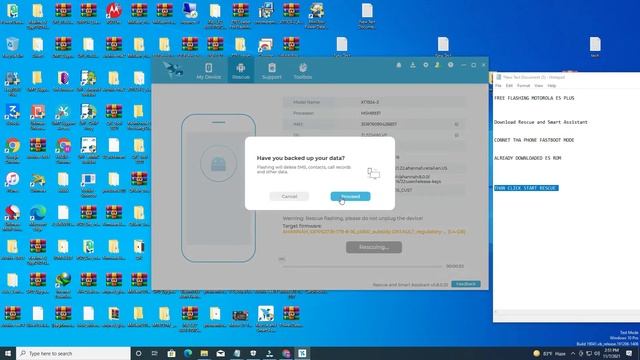
Task: Open download manager icon in Rescue Assistant
Action: coord(413,65)
